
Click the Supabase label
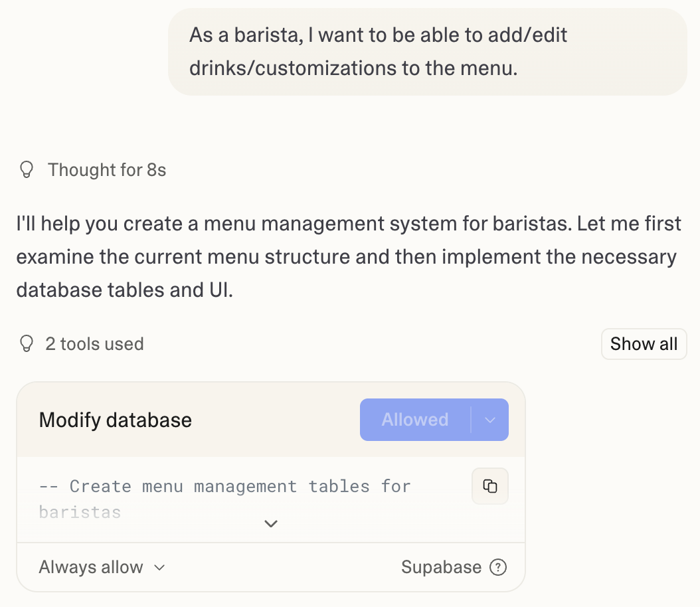(441, 567)
